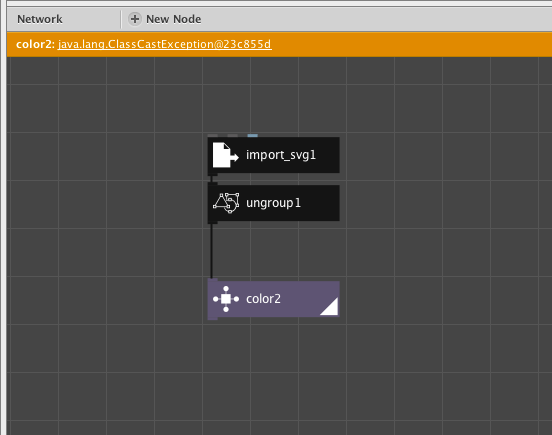Screen dimensions: 552x435
Task: Click the import_svg1 file import icon
Action: [225, 155]
